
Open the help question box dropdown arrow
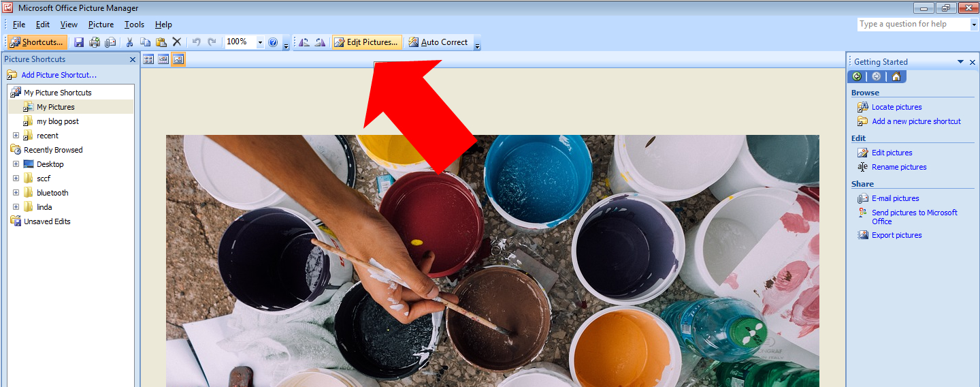(x=973, y=25)
